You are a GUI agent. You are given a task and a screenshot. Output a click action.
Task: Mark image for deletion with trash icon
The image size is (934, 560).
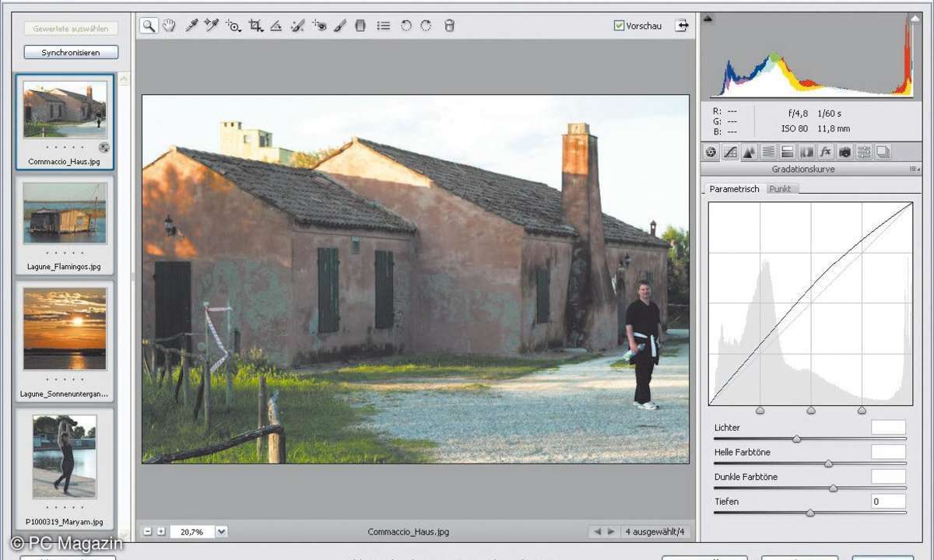[x=449, y=26]
